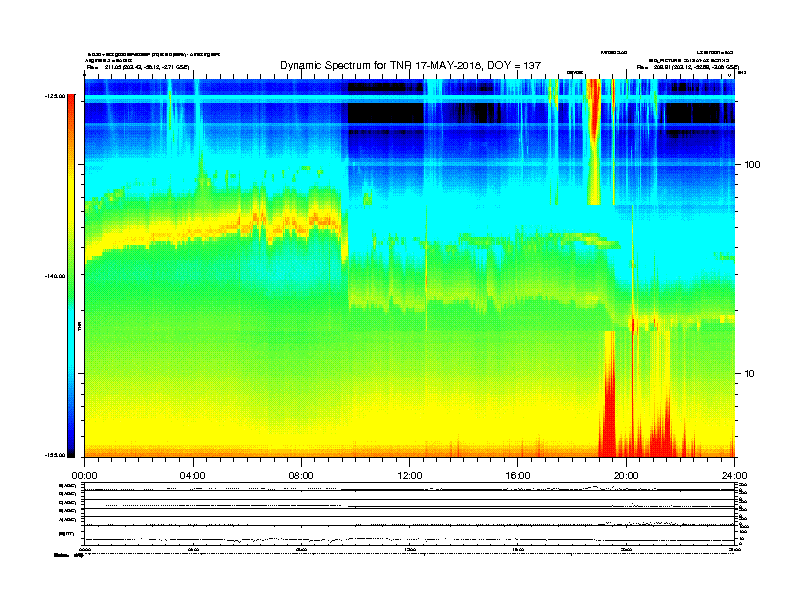792x612 pixels.
Task: Click the 08:00 time axis label
Action: (301, 476)
